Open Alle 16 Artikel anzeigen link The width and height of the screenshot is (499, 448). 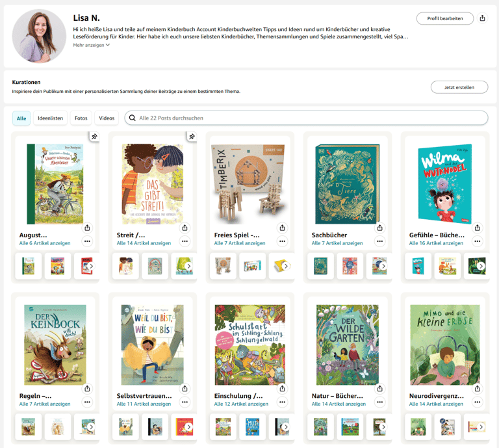[x=436, y=243]
